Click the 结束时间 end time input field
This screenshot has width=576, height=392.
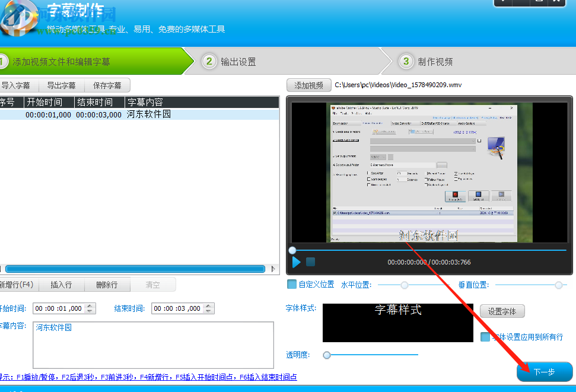pyautogui.click(x=178, y=308)
